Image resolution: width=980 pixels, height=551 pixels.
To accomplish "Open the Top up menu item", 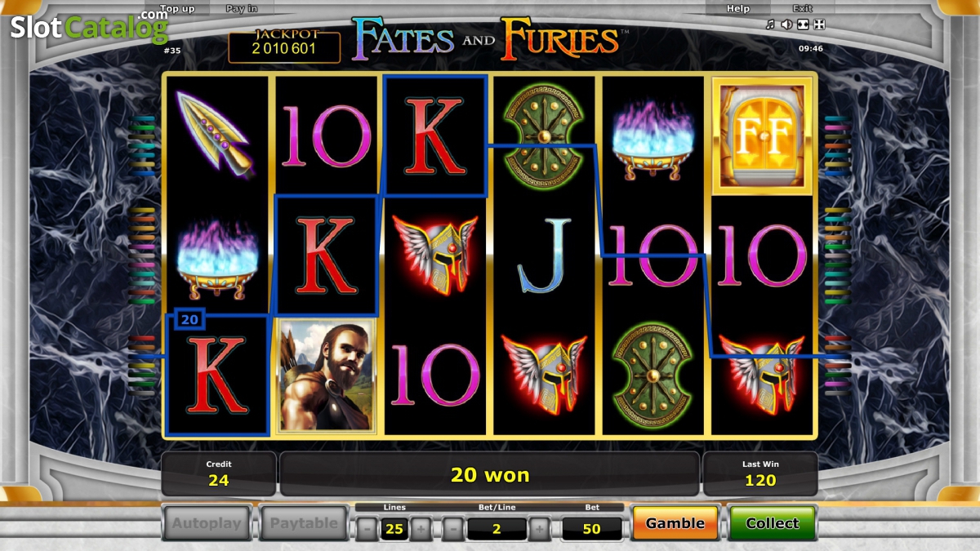I will coord(177,9).
